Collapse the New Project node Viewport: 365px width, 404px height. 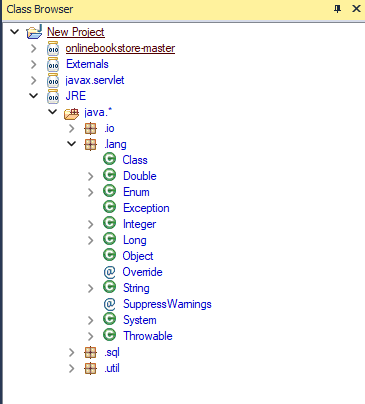pos(15,32)
